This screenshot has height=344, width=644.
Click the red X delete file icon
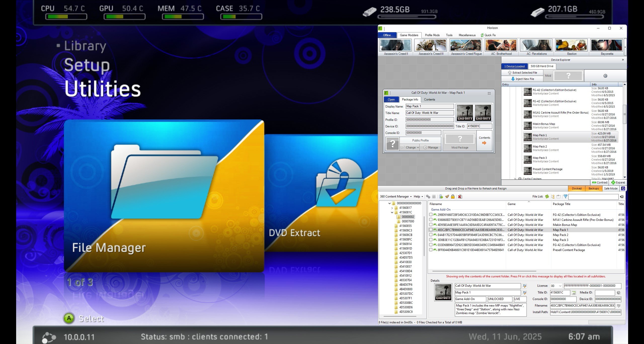[460, 196]
